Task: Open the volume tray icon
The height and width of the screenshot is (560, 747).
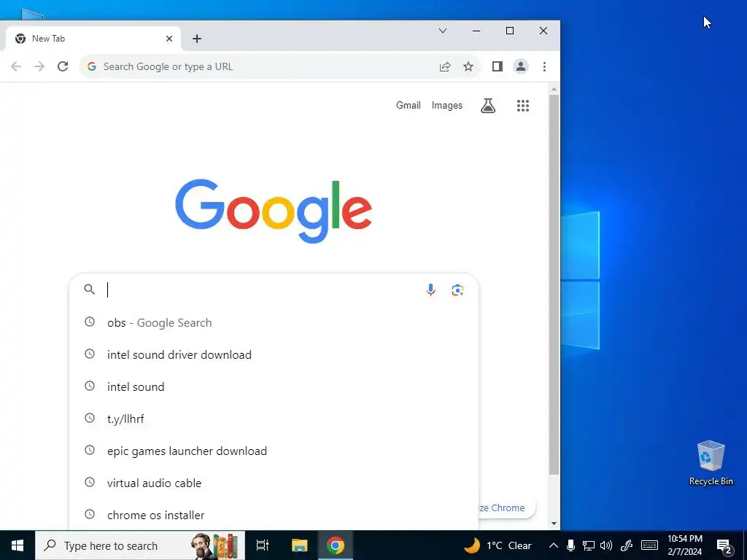Action: point(606,545)
